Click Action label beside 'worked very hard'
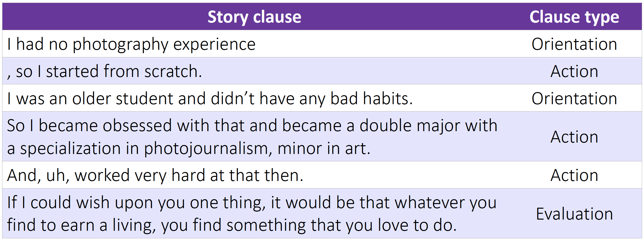Image resolution: width=644 pixels, height=240 pixels. tap(574, 175)
